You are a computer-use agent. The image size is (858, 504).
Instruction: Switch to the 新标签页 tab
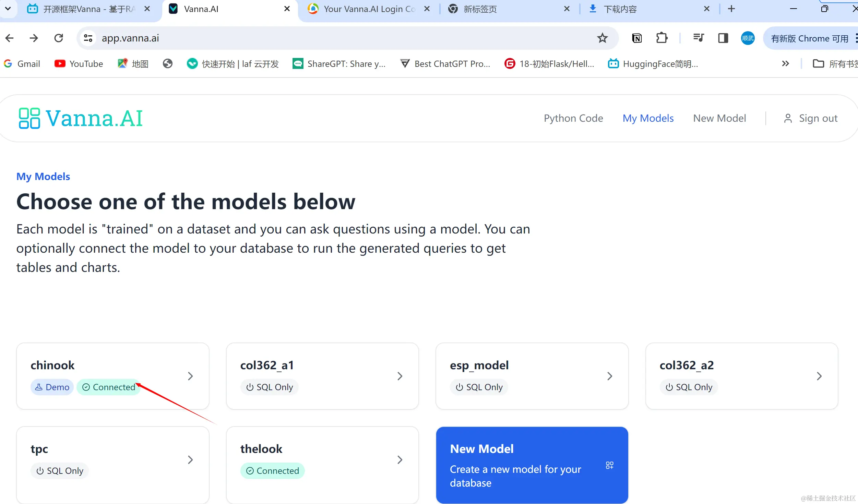[479, 9]
